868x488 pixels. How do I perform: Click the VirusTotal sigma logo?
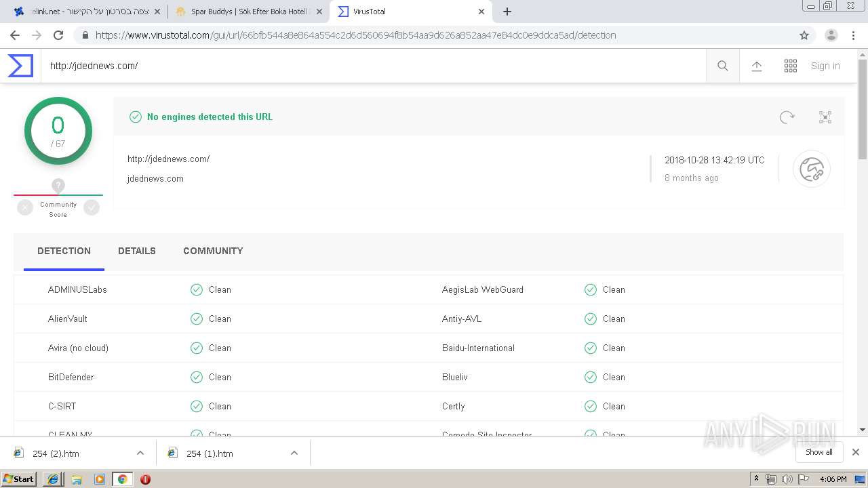(20, 66)
